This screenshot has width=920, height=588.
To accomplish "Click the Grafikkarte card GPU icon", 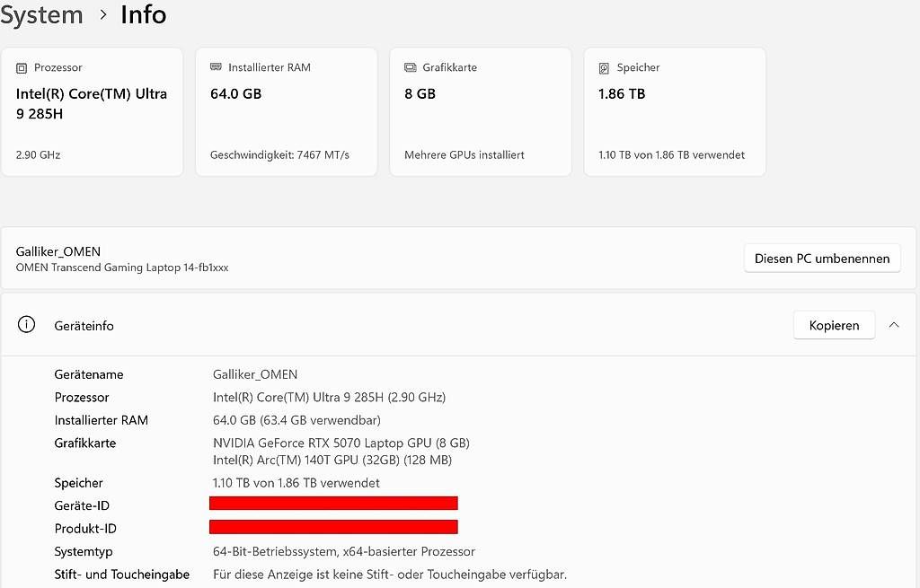I will click(x=410, y=67).
